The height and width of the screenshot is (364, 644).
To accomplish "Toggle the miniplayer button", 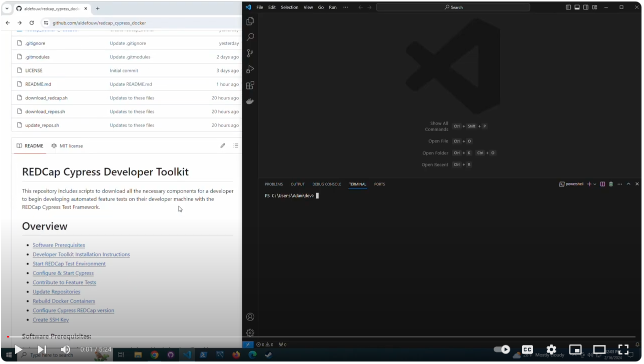I will pyautogui.click(x=575, y=349).
